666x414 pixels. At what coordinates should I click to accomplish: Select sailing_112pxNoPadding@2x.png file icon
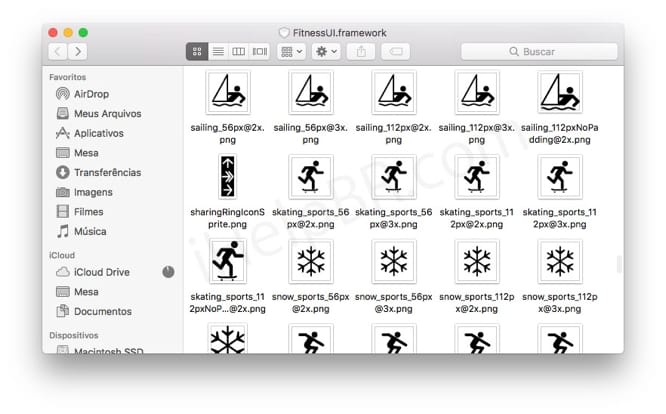click(x=558, y=93)
